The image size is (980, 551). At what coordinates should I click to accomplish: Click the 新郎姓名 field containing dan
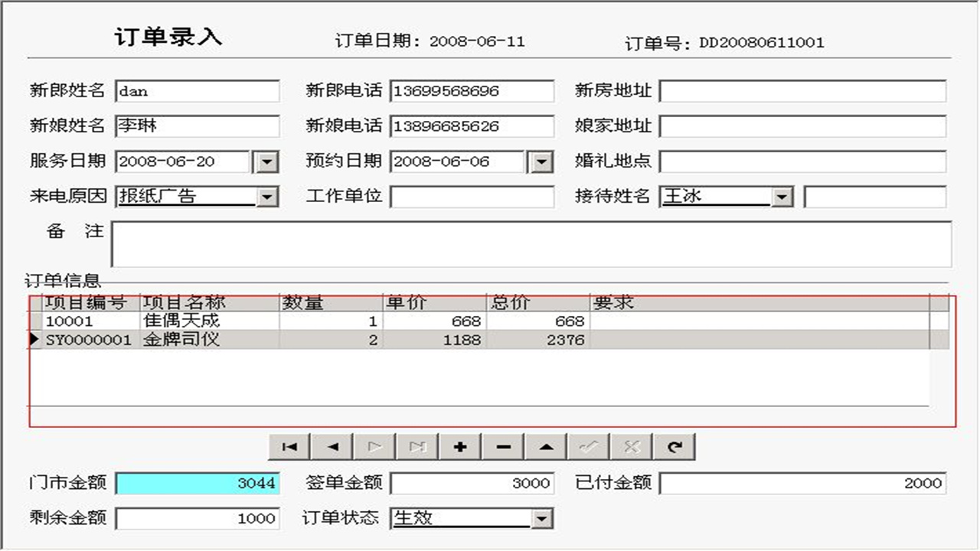(195, 90)
